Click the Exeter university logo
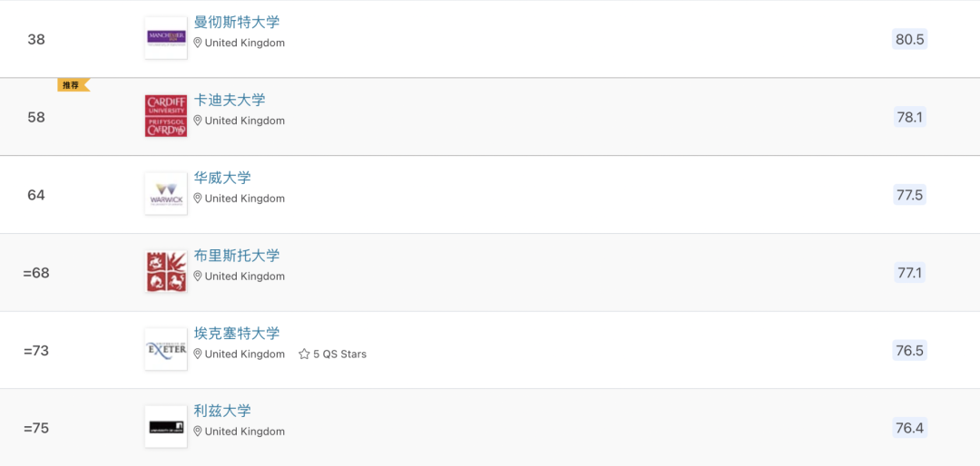The image size is (980, 466). [x=166, y=350]
